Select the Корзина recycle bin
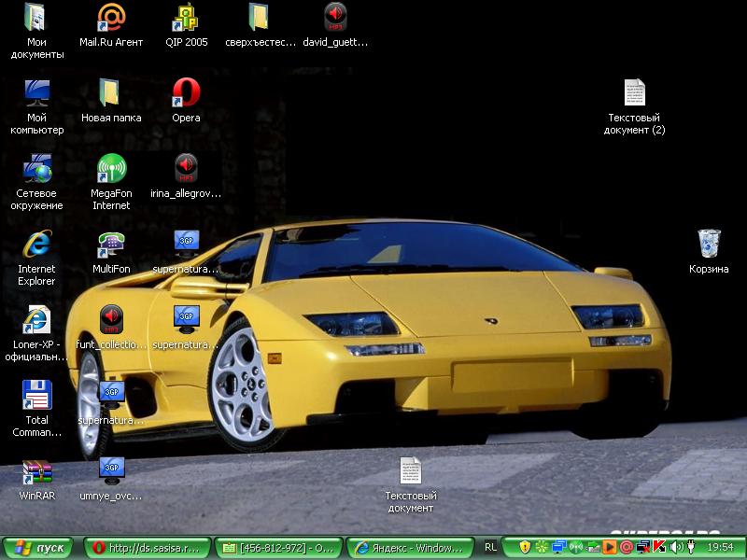 tap(709, 245)
